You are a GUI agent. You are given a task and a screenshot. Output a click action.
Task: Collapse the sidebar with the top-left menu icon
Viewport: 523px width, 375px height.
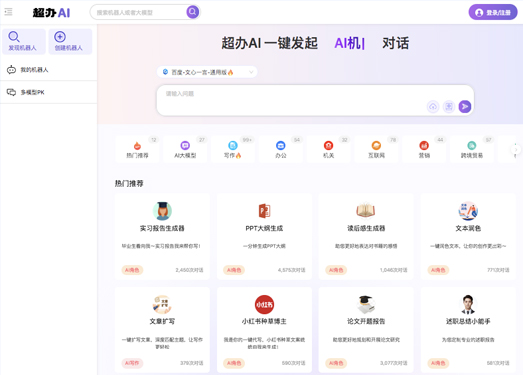[8, 12]
